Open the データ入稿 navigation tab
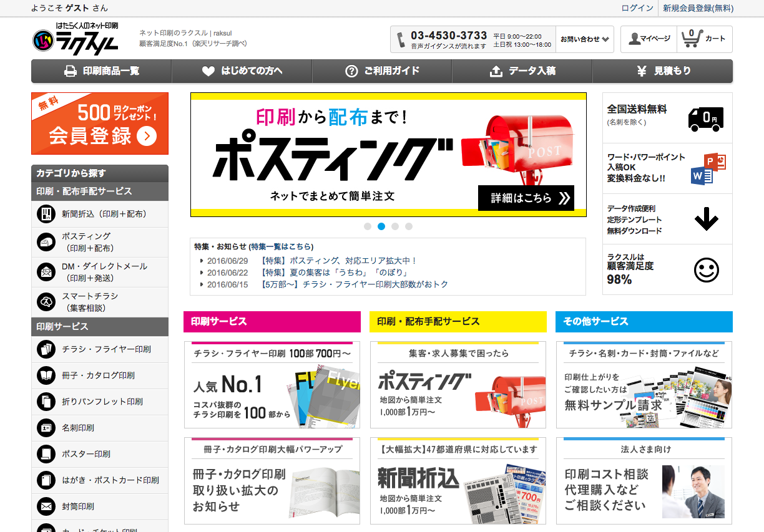The width and height of the screenshot is (764, 532). [x=522, y=71]
